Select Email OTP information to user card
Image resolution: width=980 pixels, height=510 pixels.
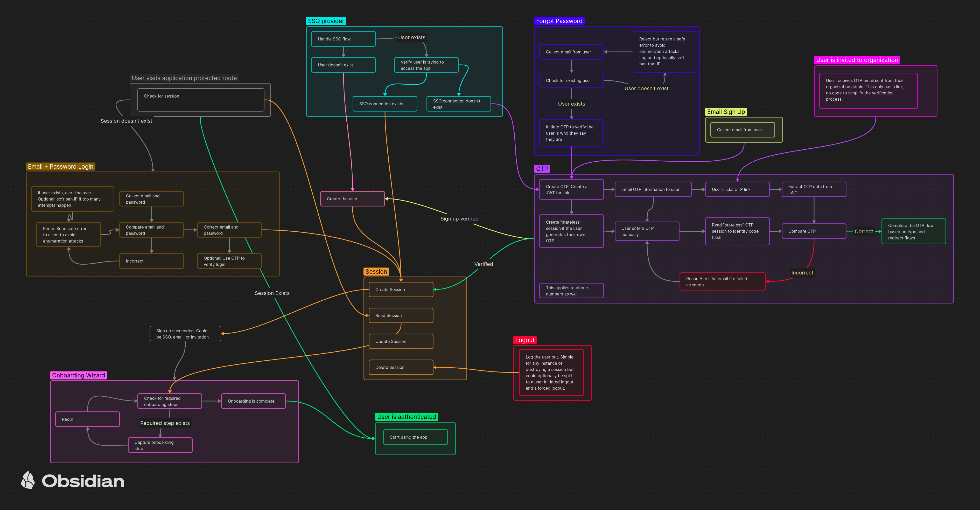pyautogui.click(x=653, y=189)
